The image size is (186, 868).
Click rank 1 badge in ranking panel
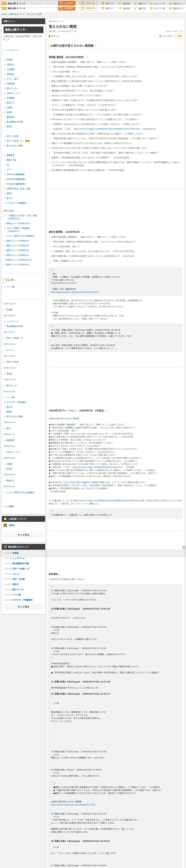click(5, 525)
